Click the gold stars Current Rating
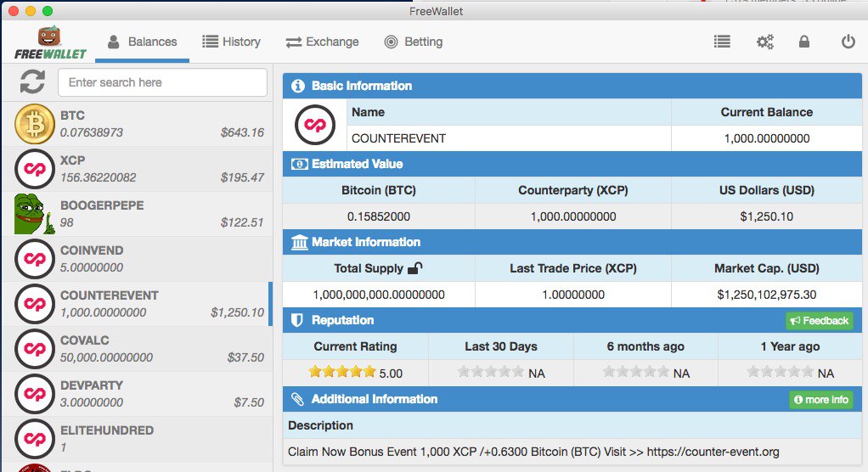Image resolution: width=868 pixels, height=472 pixels. (342, 371)
